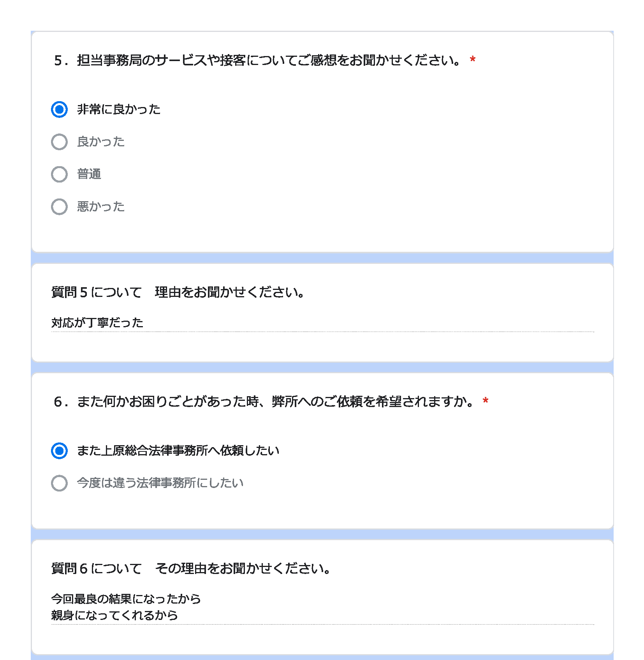The width and height of the screenshot is (644, 660).
Task: Click the 今回最良の結果になったから answer text area
Action: tap(322, 607)
